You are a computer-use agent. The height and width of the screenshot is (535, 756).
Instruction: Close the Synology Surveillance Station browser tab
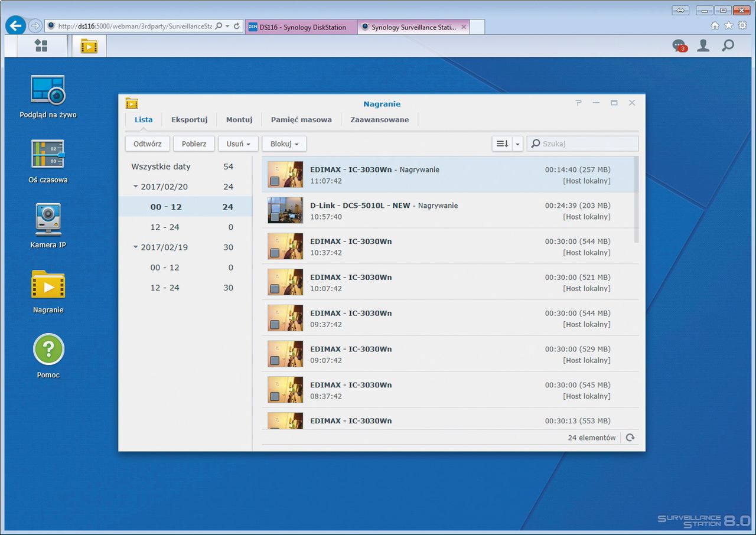click(464, 27)
